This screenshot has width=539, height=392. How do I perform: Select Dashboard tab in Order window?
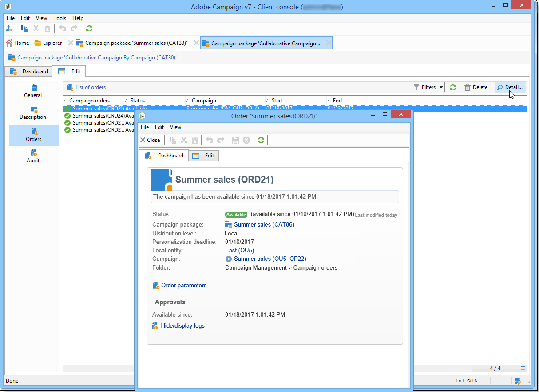coord(164,156)
